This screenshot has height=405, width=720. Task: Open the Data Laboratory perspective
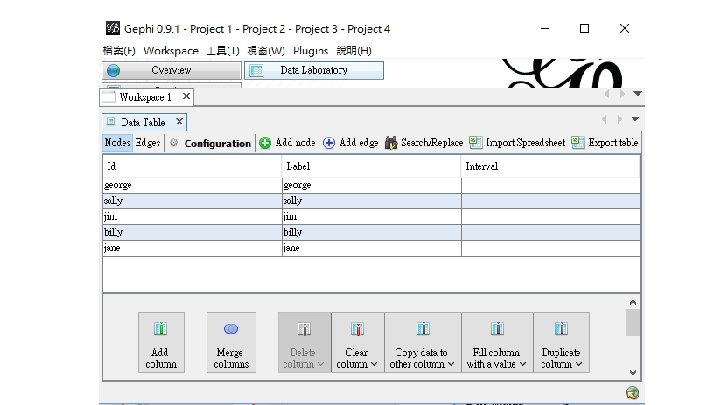pyautogui.click(x=314, y=70)
